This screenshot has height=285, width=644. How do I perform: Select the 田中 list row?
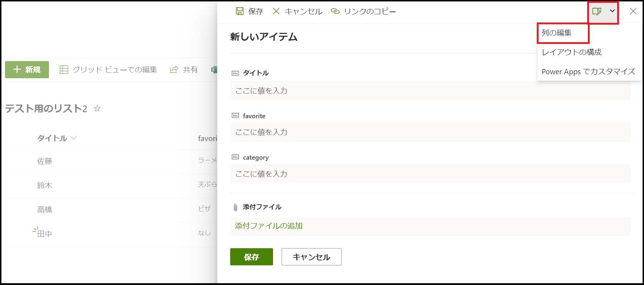(111, 234)
